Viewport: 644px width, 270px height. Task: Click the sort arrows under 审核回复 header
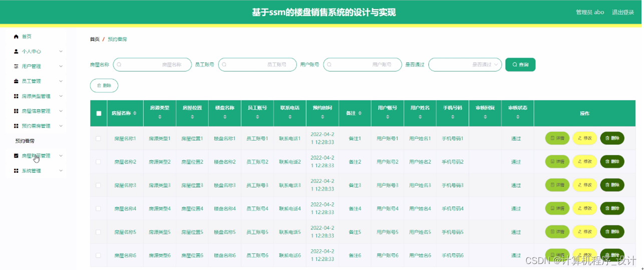[485, 117]
